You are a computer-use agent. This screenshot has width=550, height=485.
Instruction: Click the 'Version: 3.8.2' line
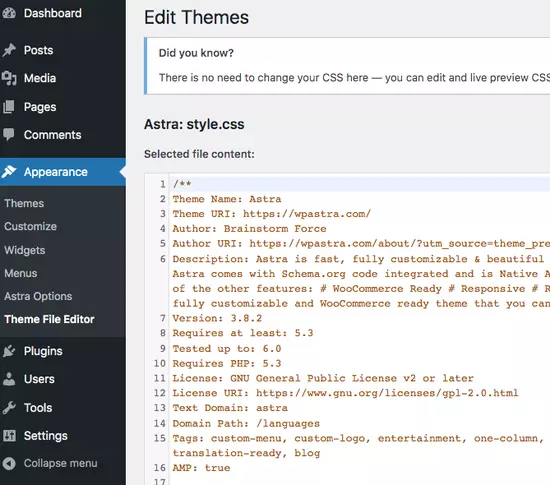point(217,318)
